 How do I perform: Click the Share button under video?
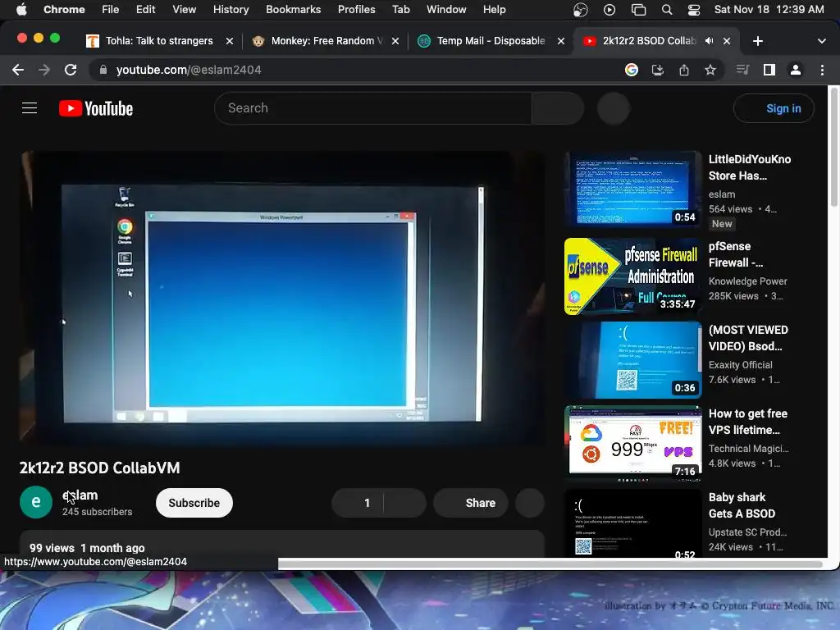pos(470,503)
